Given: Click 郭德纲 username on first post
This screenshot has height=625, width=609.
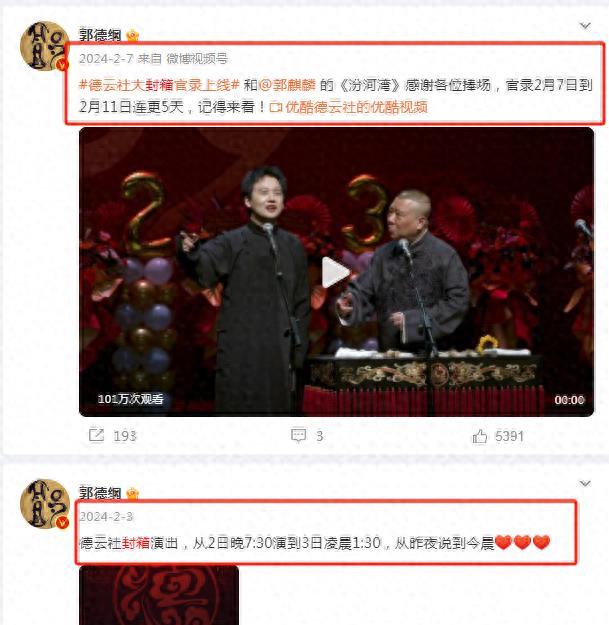Looking at the screenshot, I should pyautogui.click(x=100, y=35).
